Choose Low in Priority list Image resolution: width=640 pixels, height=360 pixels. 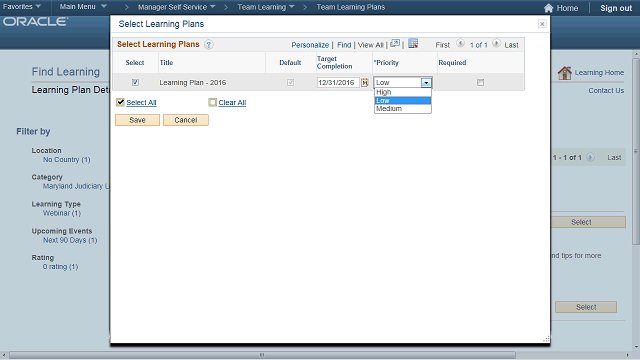click(402, 100)
